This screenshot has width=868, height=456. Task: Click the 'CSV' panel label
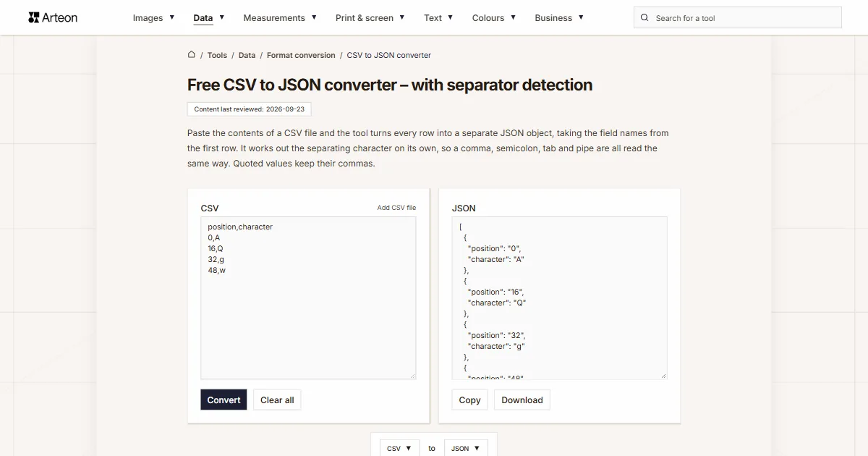click(x=210, y=208)
